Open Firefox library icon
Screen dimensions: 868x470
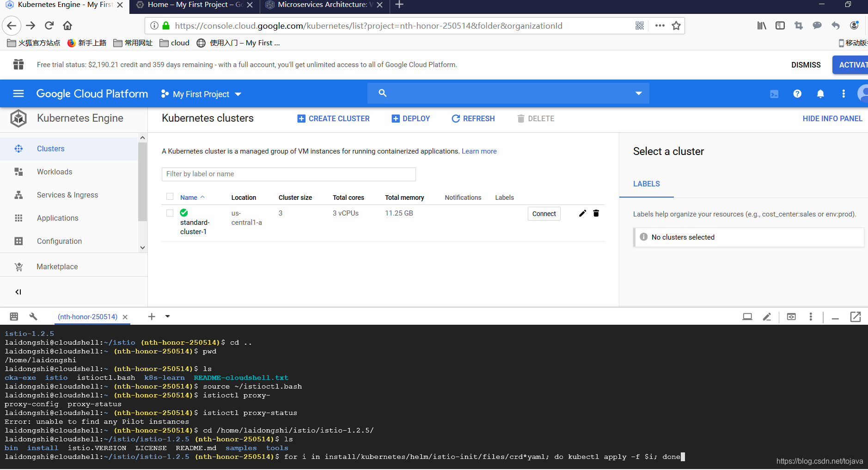[x=762, y=26]
